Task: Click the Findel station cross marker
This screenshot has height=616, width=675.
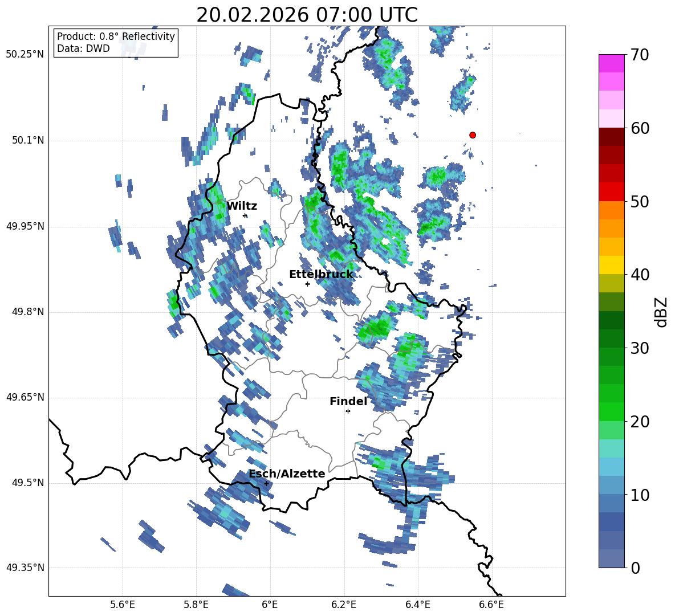Action: tap(348, 411)
